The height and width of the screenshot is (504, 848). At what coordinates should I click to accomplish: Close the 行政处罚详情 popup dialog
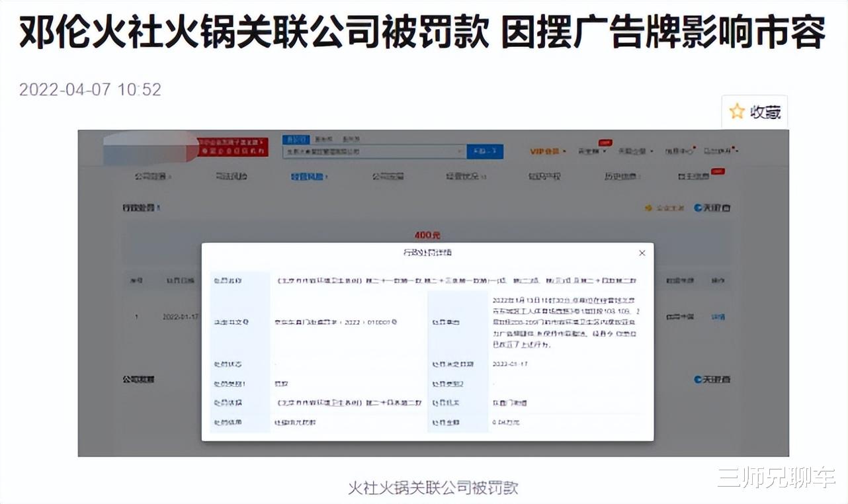pyautogui.click(x=642, y=253)
